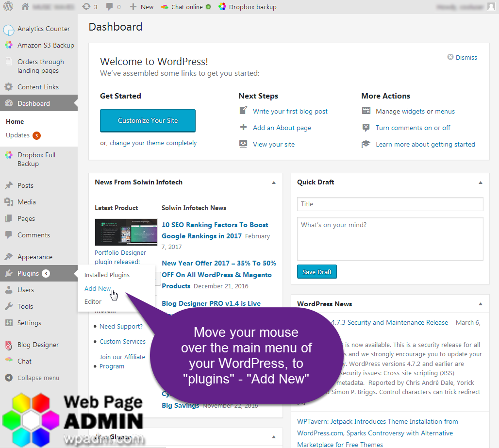The height and width of the screenshot is (448, 499).
Task: Click the Portfolio Designer product thumbnail
Action: [x=126, y=232]
